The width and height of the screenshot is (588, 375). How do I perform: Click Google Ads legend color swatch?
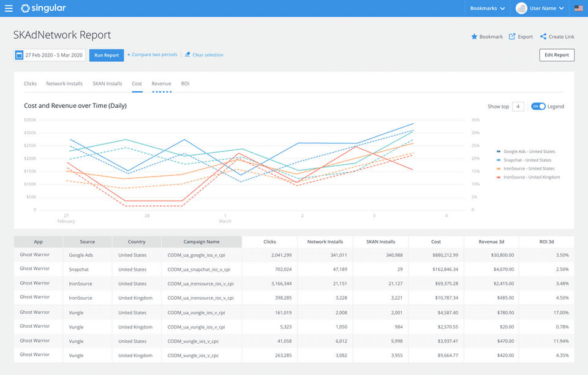pos(499,151)
